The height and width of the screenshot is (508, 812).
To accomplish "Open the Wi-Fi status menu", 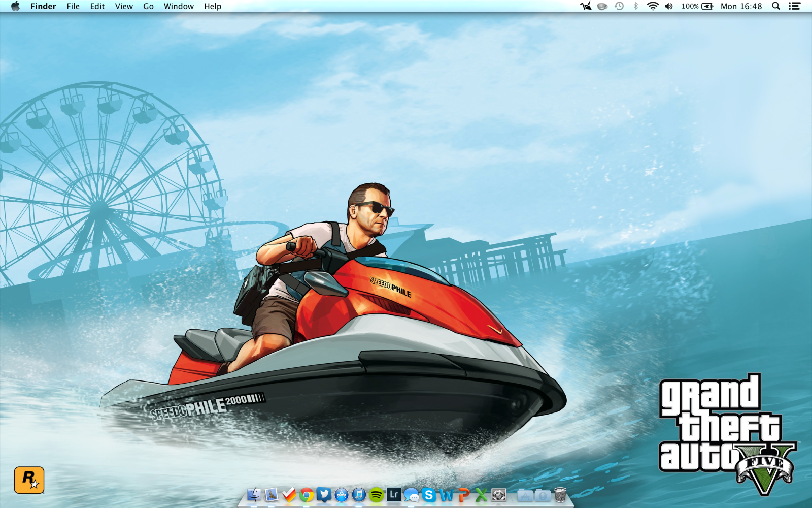I will pos(653,6).
